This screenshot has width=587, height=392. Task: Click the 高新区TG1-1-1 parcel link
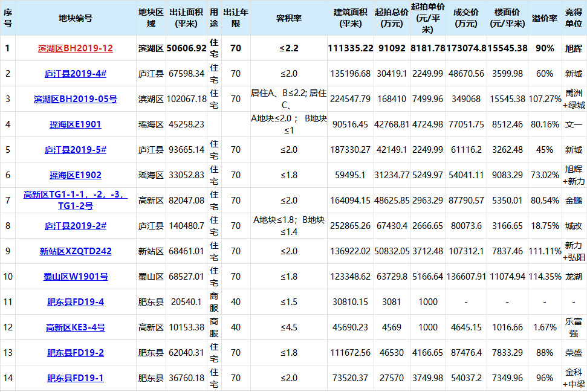tap(75, 200)
